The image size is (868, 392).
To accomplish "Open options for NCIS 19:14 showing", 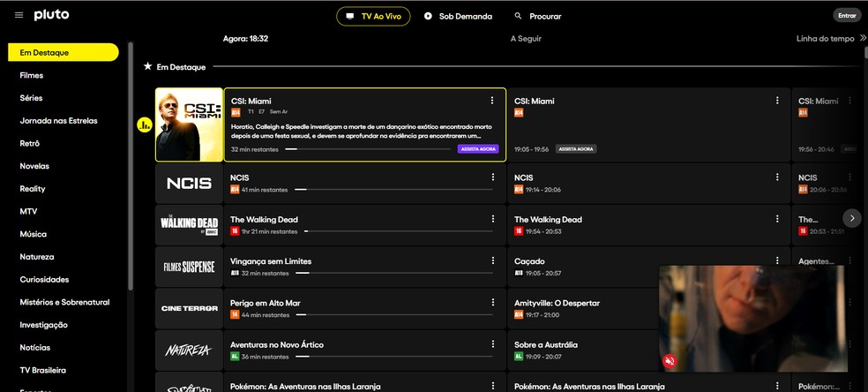I will click(777, 177).
